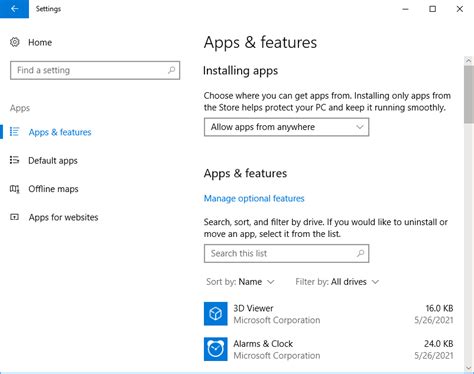Select Apps & features in sidebar
Screen dimensions: 474x374
[x=60, y=132]
